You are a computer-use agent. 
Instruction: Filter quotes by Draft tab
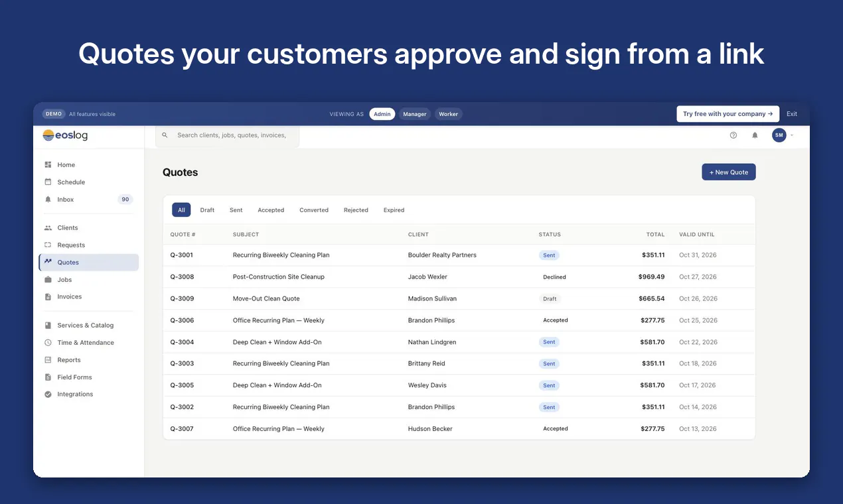[207, 210]
